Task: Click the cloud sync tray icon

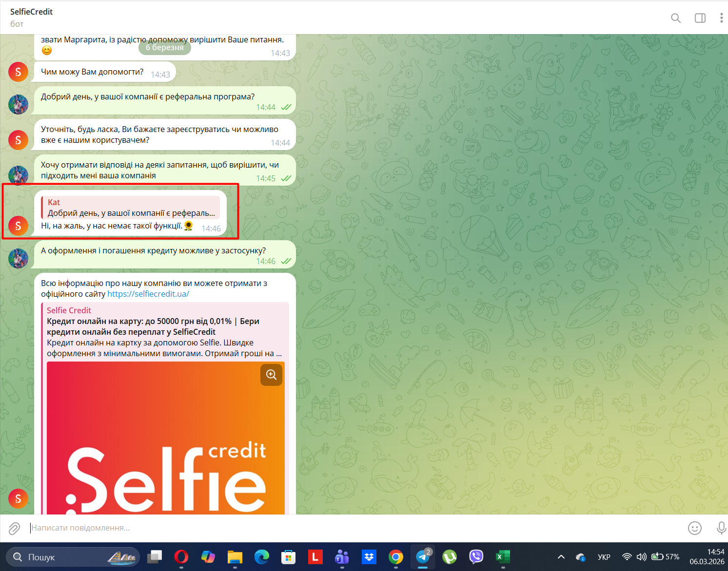Action: (x=580, y=557)
